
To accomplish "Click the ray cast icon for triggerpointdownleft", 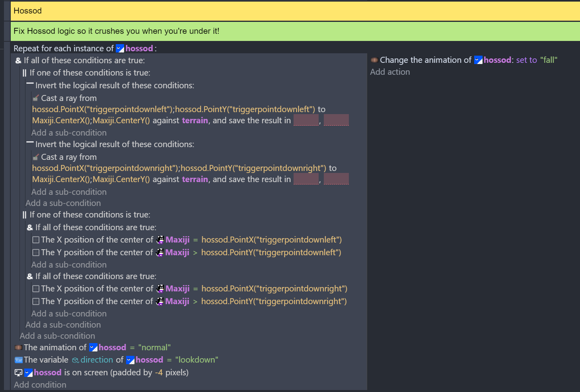I will (36, 98).
